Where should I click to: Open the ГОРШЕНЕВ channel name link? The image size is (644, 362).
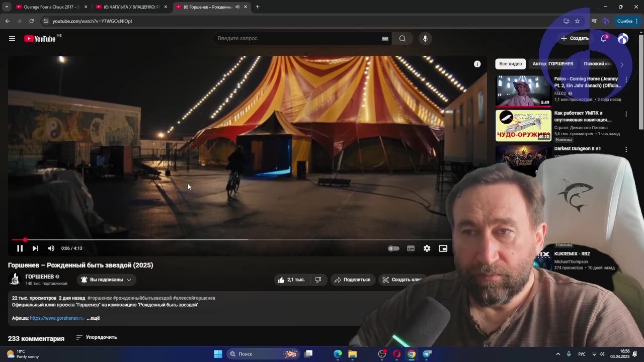[39, 277]
